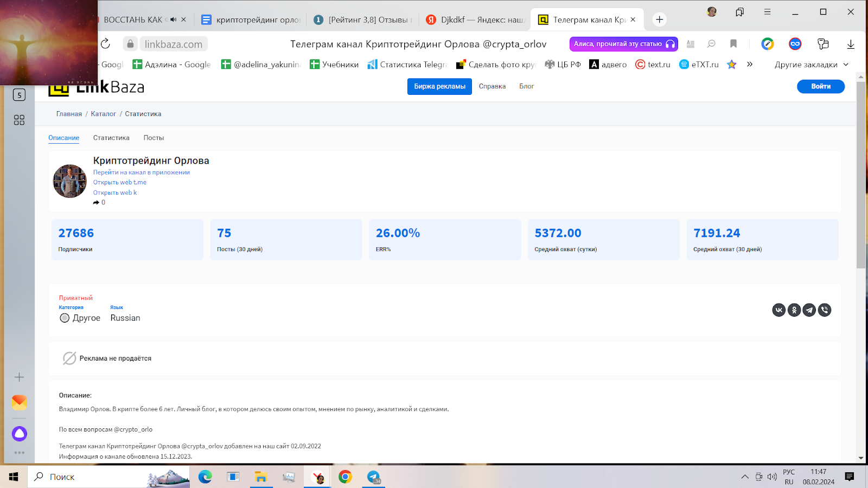Go to Главная breadcrumb
This screenshot has height=488, width=868.
tap(69, 114)
